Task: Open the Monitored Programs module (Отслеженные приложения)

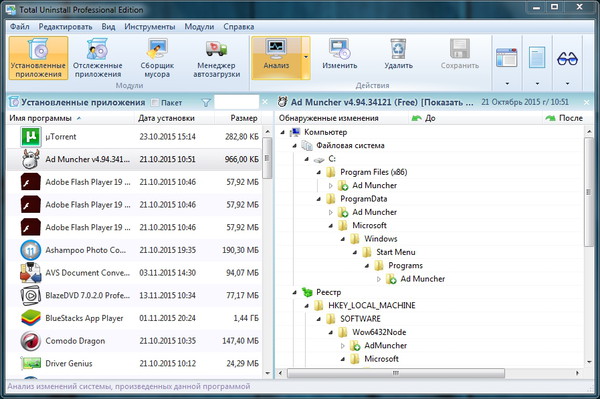Action: coord(97,58)
